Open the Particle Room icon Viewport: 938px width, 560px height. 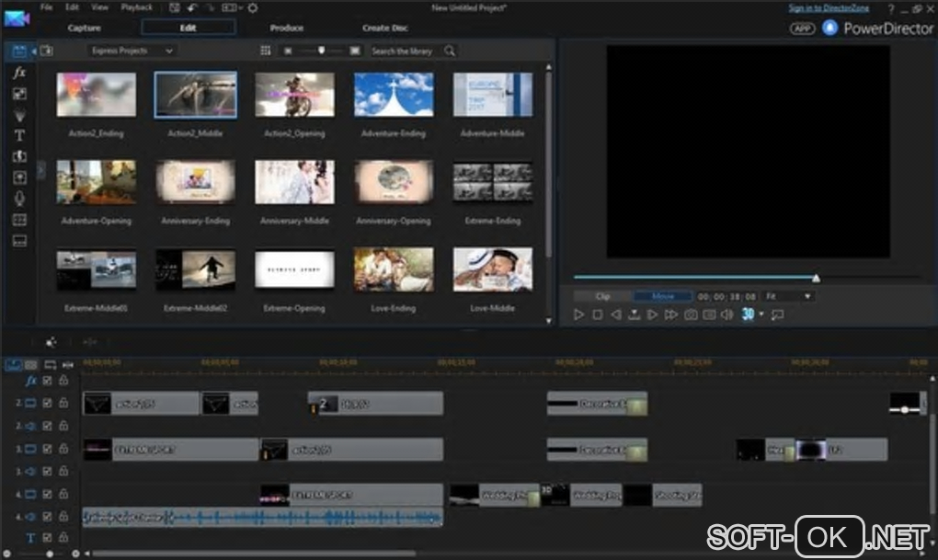click(19, 114)
